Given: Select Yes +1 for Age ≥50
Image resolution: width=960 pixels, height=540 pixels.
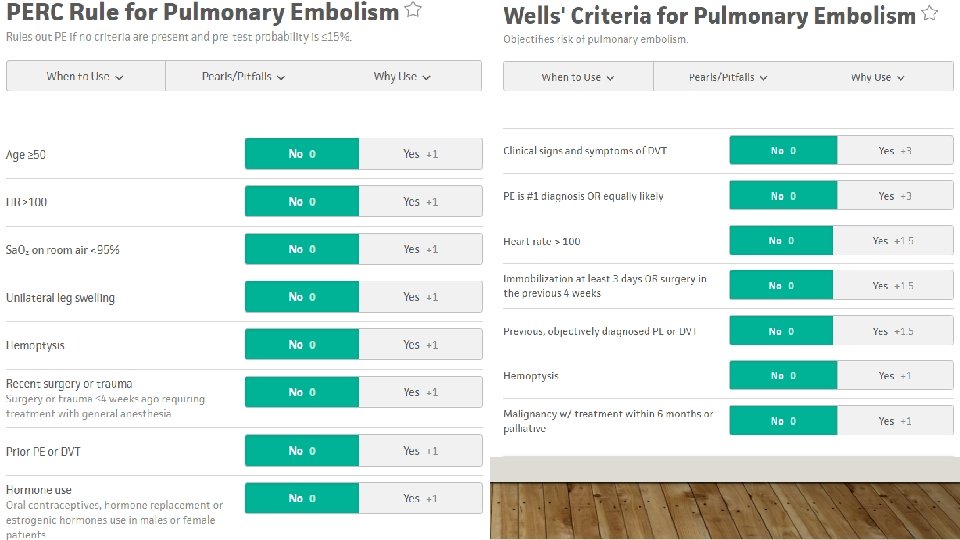Looking at the screenshot, I should click(421, 154).
